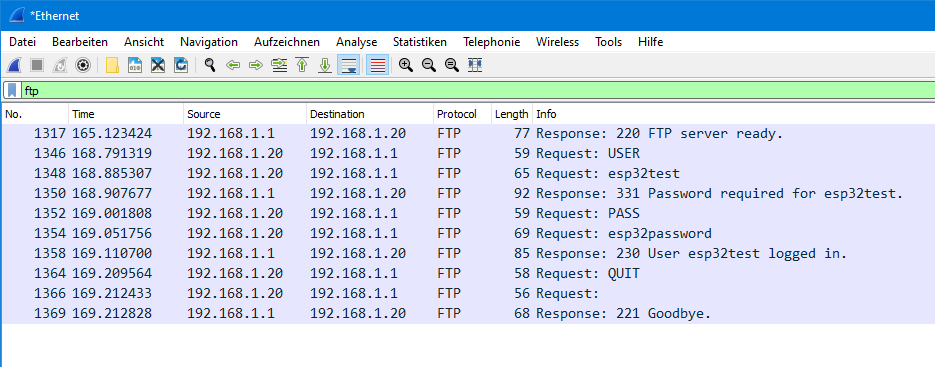Go to the next packet using the right arrow
Viewport: 935px width, 367px height.
tap(255, 65)
